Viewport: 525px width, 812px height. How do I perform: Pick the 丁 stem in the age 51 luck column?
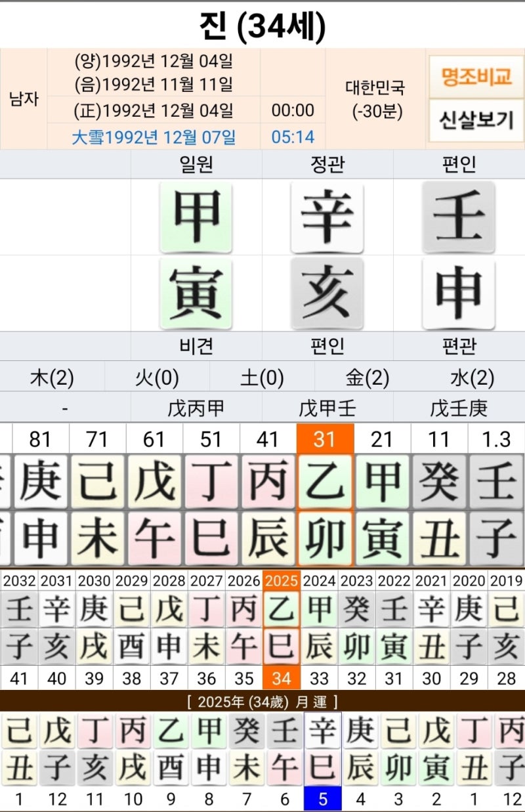(211, 482)
